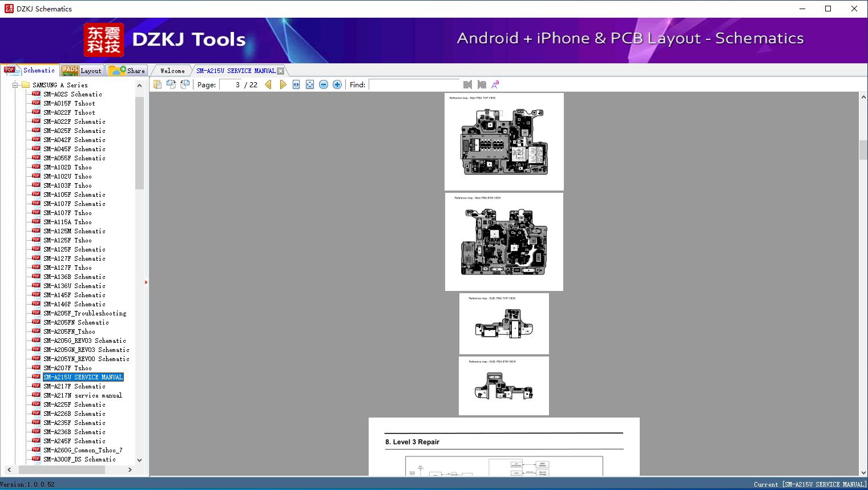Click the fit width icon

(x=296, y=84)
